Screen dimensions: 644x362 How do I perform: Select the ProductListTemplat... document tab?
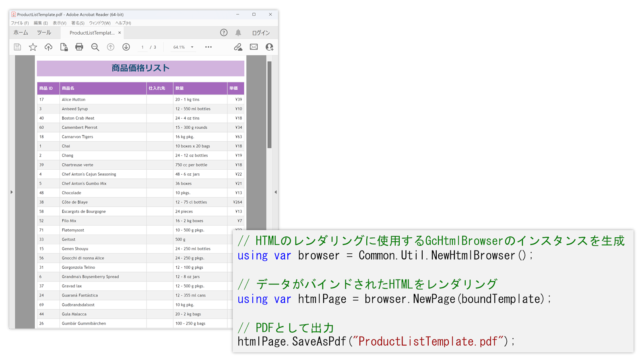(x=92, y=33)
